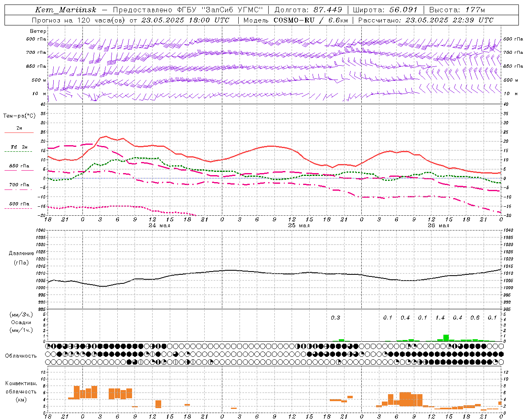Click the elevation label Высота: 177м
Screen dimensions: 525x420
[457, 9]
